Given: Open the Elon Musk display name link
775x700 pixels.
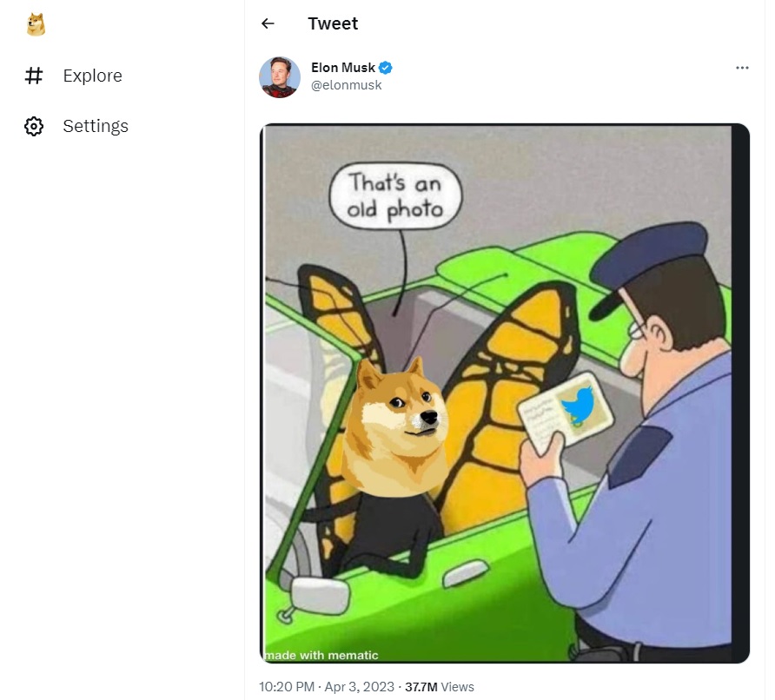Looking at the screenshot, I should pyautogui.click(x=343, y=68).
